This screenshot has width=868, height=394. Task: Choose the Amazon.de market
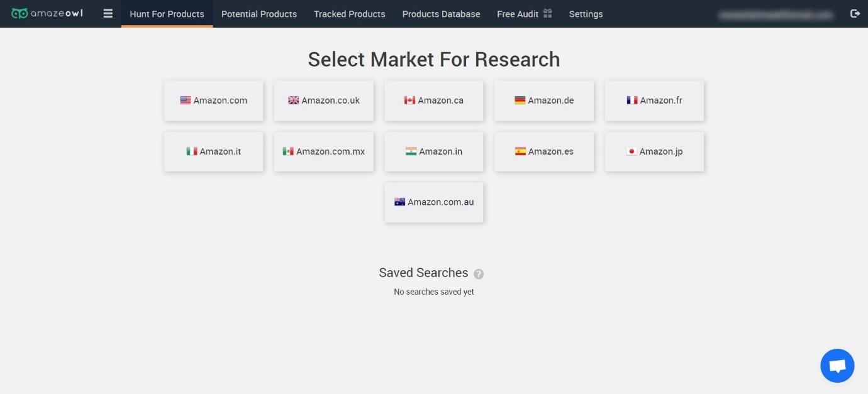coord(544,101)
